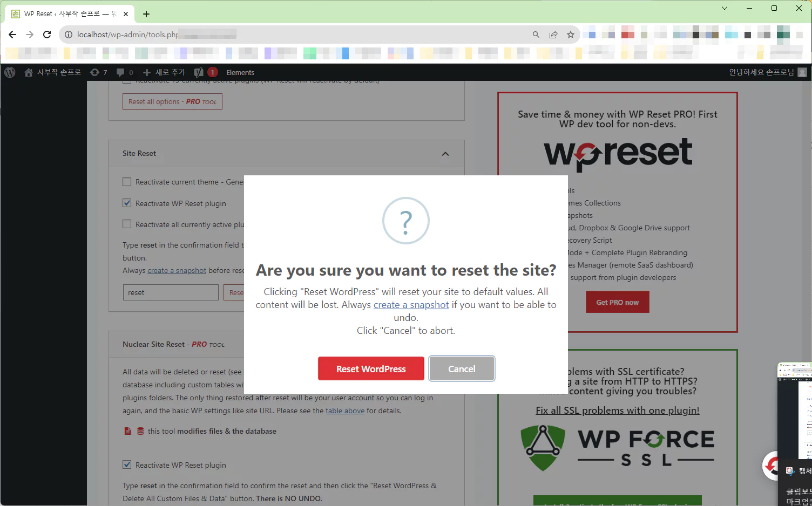Click the red file icon beside modifies files

(x=128, y=431)
